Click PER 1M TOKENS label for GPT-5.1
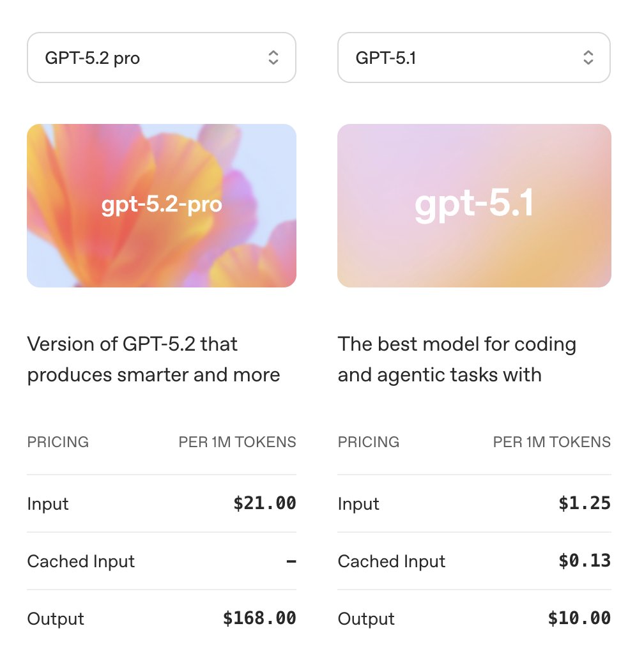644x672 pixels. tap(552, 442)
